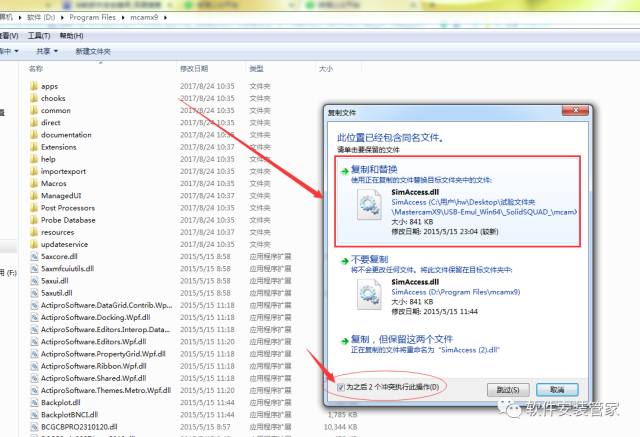This screenshot has width=640, height=437.
Task: Click the 跳过(S) button
Action: click(x=508, y=390)
